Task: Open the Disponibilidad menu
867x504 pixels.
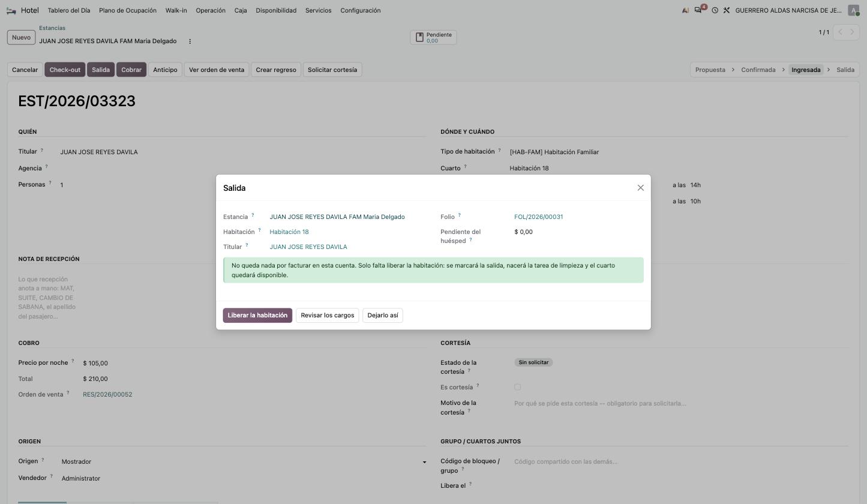Action: tap(276, 10)
